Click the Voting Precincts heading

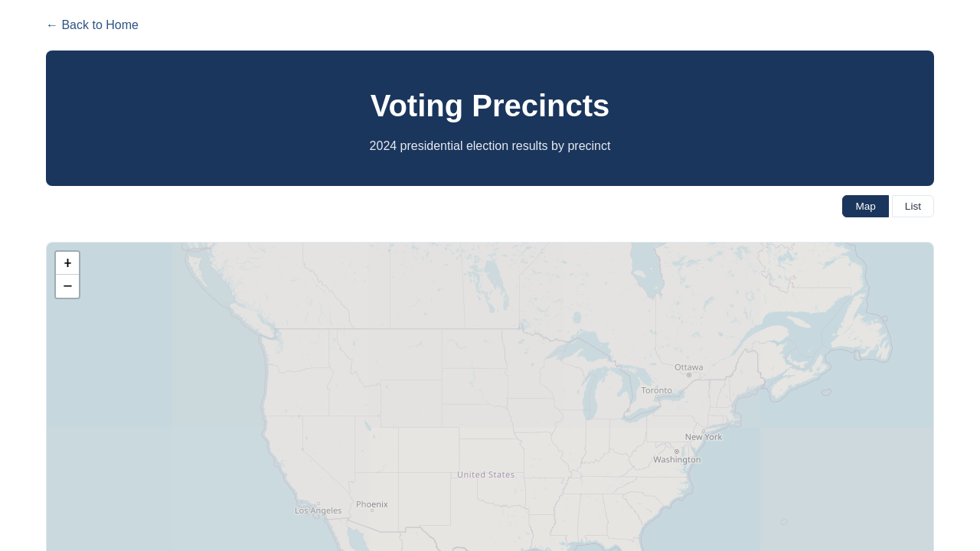pos(490,106)
